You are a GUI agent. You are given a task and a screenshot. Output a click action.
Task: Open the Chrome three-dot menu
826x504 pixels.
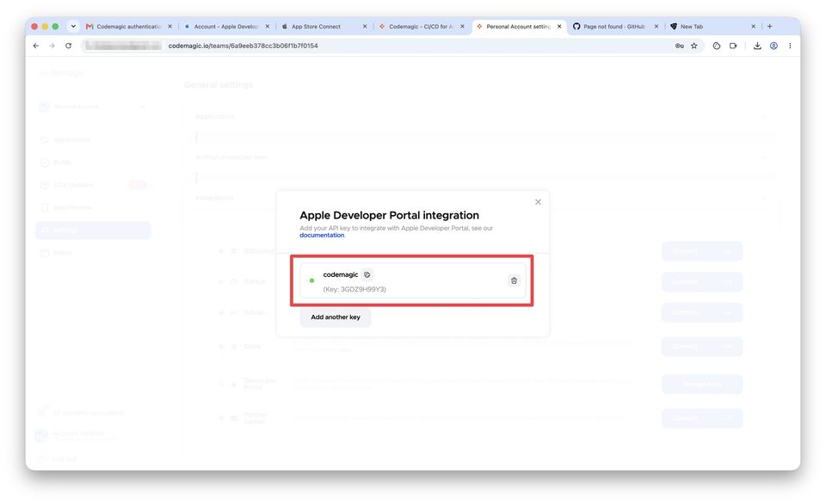click(x=790, y=46)
